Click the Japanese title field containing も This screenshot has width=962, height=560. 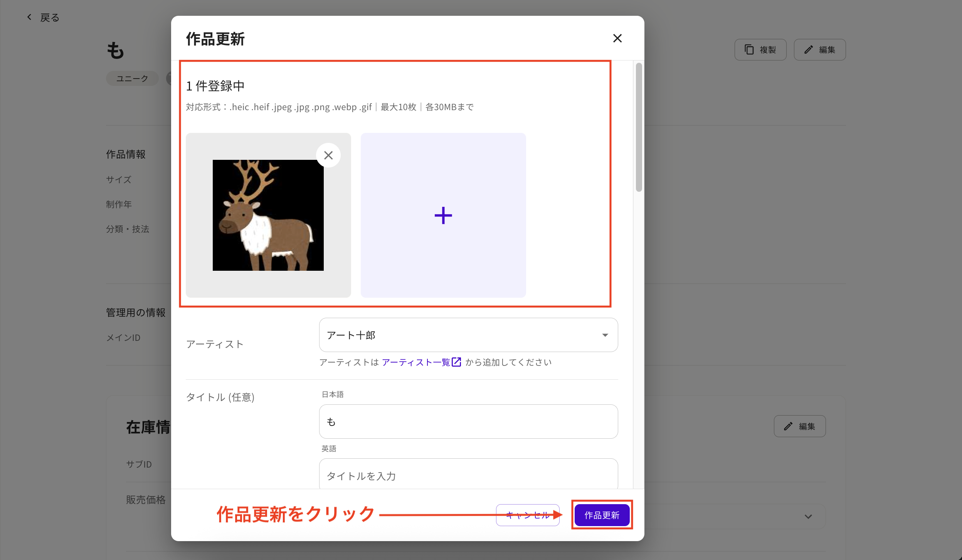click(468, 421)
